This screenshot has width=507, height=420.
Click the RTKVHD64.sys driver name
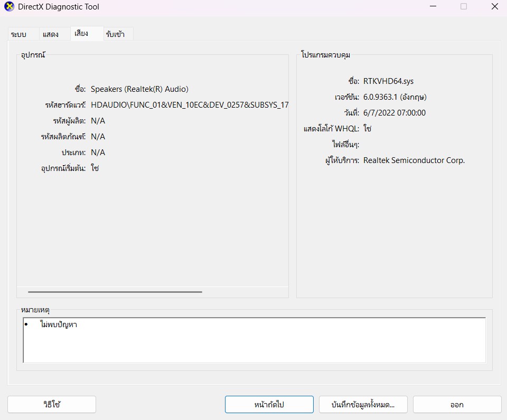pyautogui.click(x=388, y=81)
